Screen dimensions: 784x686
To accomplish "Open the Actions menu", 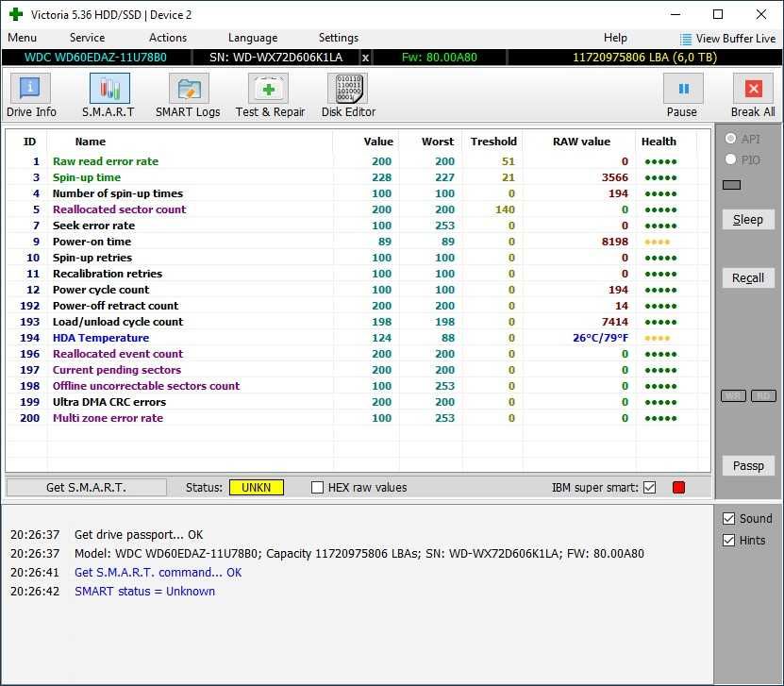I will click(x=168, y=38).
